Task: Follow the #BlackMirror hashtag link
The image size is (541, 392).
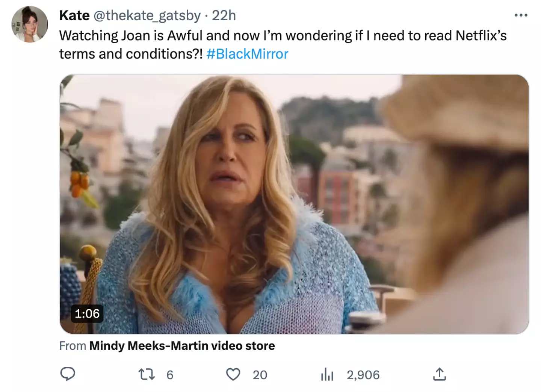Action: 247,54
